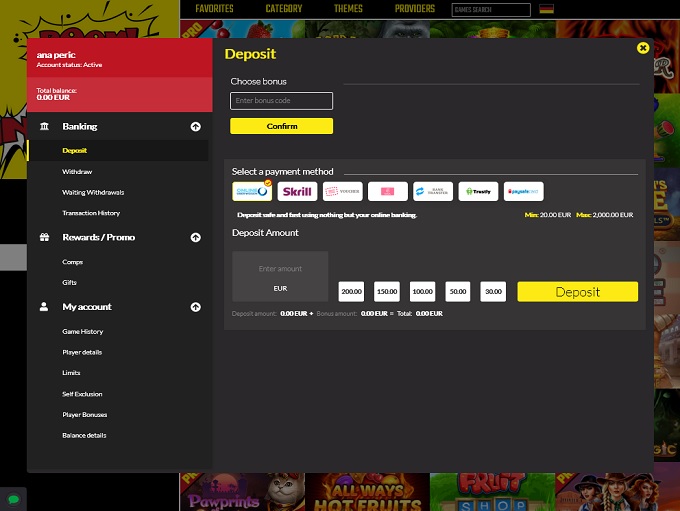Click the Enter bonus code field
This screenshot has width=680, height=511.
pyautogui.click(x=281, y=101)
